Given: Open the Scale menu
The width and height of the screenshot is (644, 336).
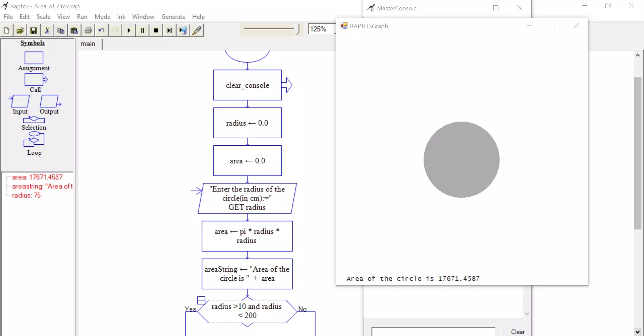Looking at the screenshot, I should (x=44, y=17).
